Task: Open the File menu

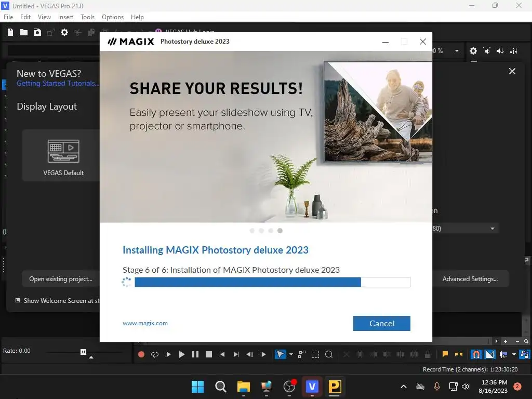Action: (x=8, y=17)
